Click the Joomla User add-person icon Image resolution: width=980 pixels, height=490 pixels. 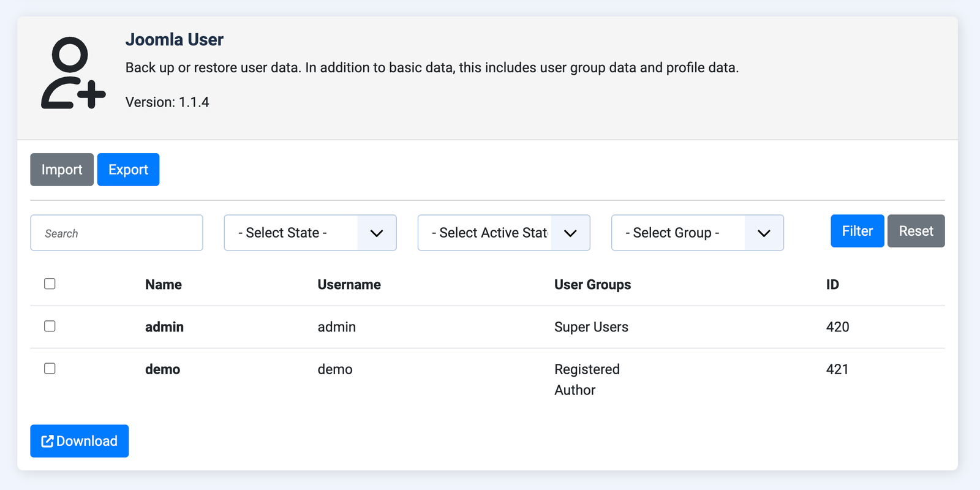point(73,73)
